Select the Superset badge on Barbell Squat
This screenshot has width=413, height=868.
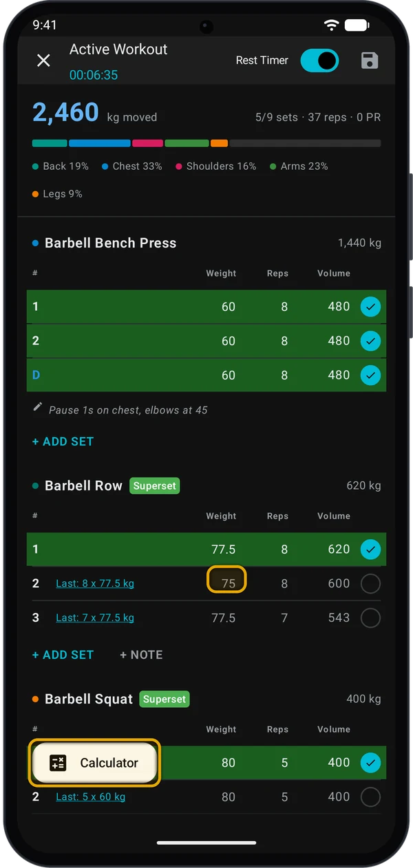click(165, 699)
